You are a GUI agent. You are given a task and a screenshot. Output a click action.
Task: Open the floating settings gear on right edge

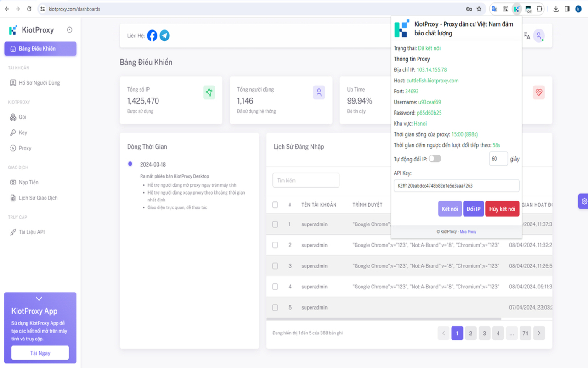pos(584,201)
